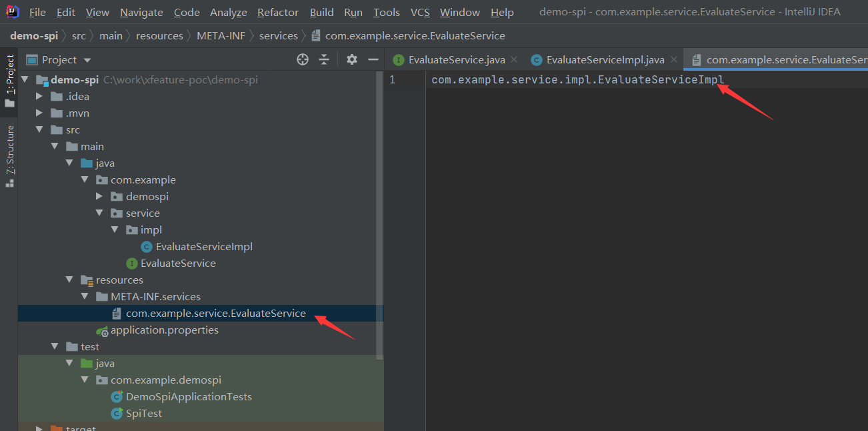This screenshot has height=431, width=868.
Task: Click the DemoSpiApplicationTests class icon
Action: pos(117,397)
